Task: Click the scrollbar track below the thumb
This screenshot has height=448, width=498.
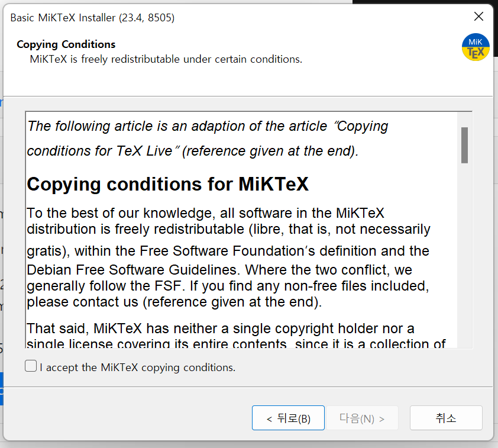Action: pos(464,254)
